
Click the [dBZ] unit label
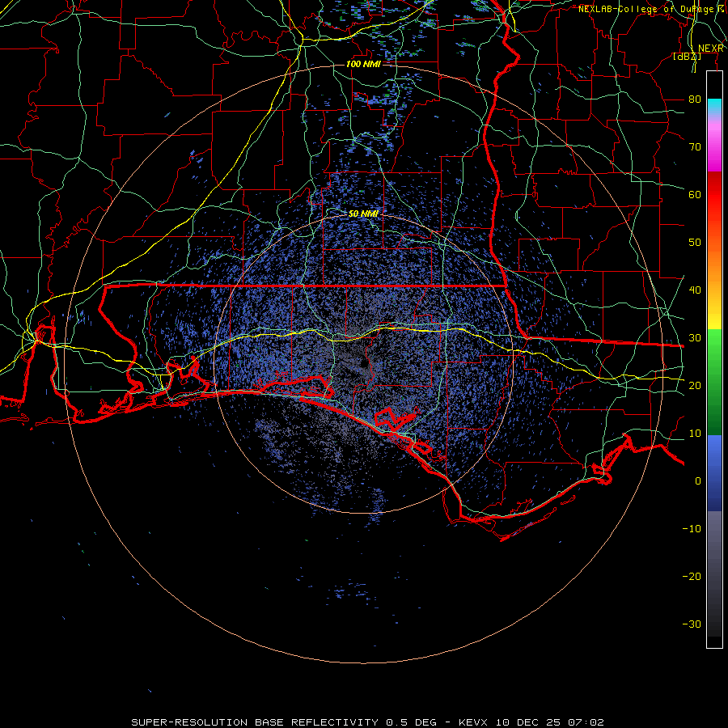[687, 56]
